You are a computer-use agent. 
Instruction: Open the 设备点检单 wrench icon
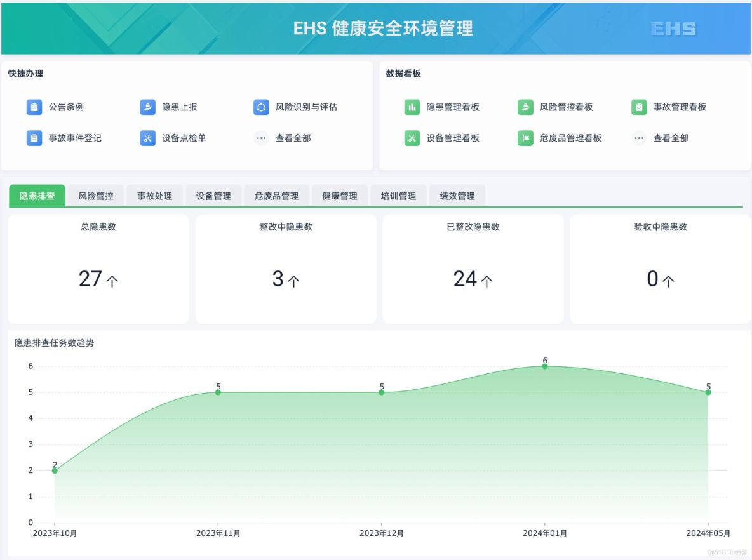click(147, 138)
